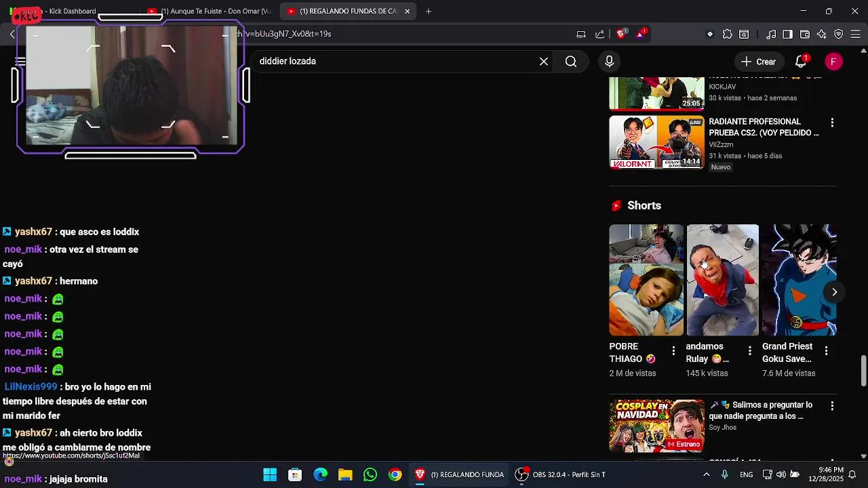Launch Microsoft Edge from taskbar
The width and height of the screenshot is (868, 488).
click(320, 474)
